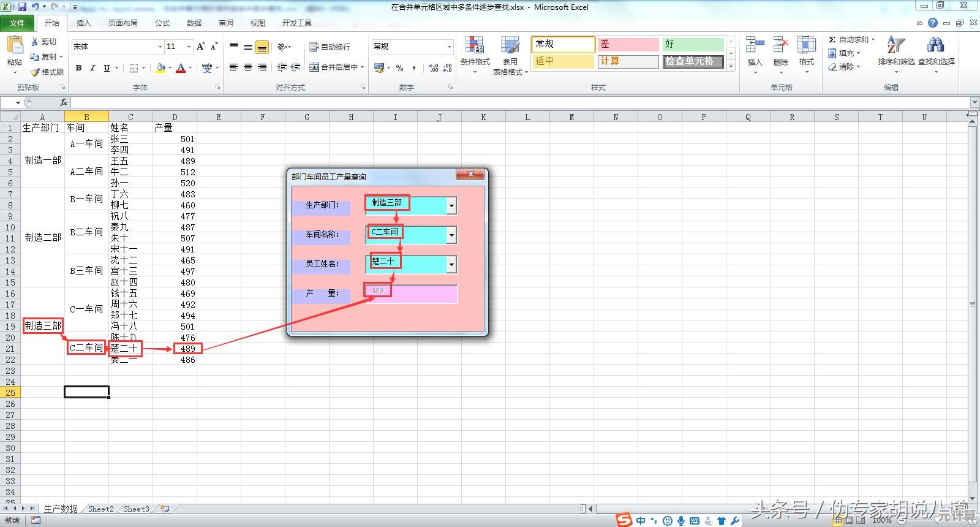Screen dimensions: 980x527
Task: Click the 文件 (File) button
Action: pyautogui.click(x=17, y=23)
